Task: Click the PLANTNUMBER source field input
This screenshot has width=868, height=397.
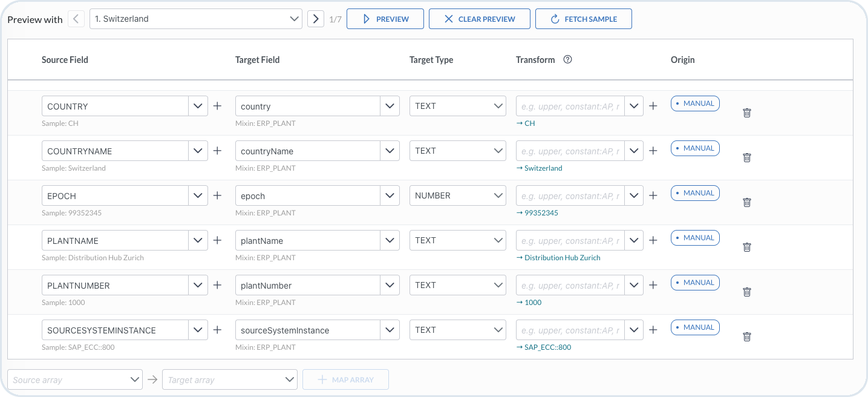Action: pos(116,285)
